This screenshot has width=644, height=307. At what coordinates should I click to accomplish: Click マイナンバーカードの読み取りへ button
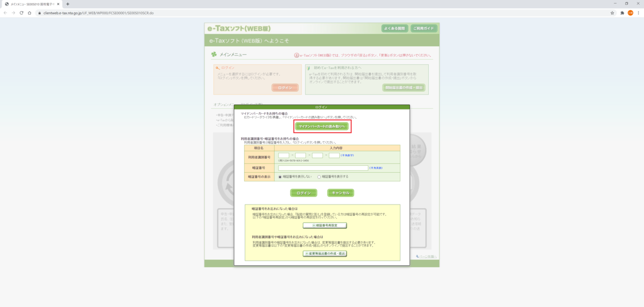coord(322,126)
